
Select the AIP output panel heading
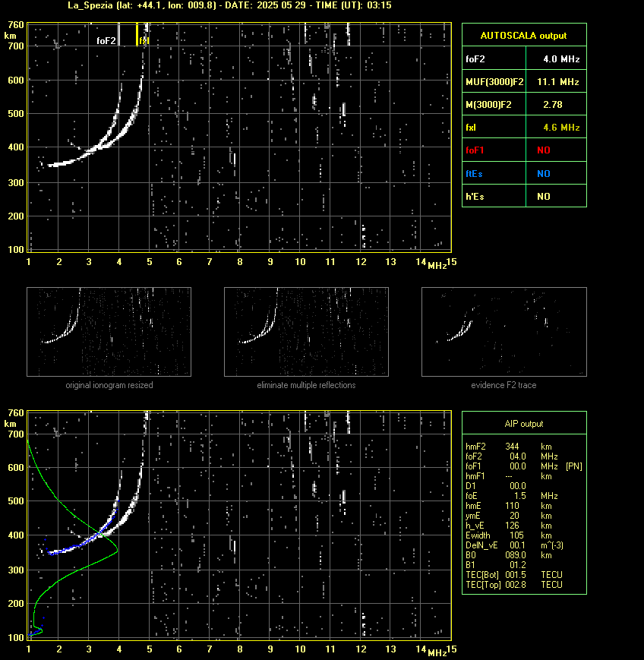pos(523,424)
